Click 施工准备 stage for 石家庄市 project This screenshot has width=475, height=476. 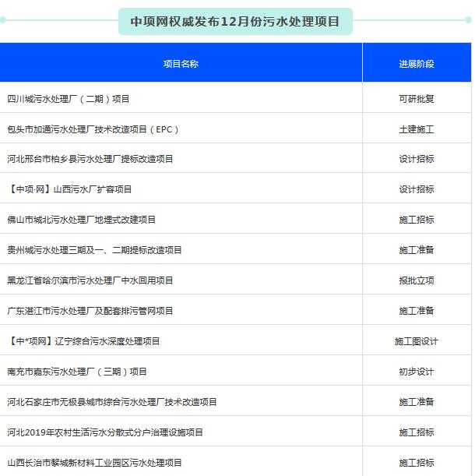(417, 402)
